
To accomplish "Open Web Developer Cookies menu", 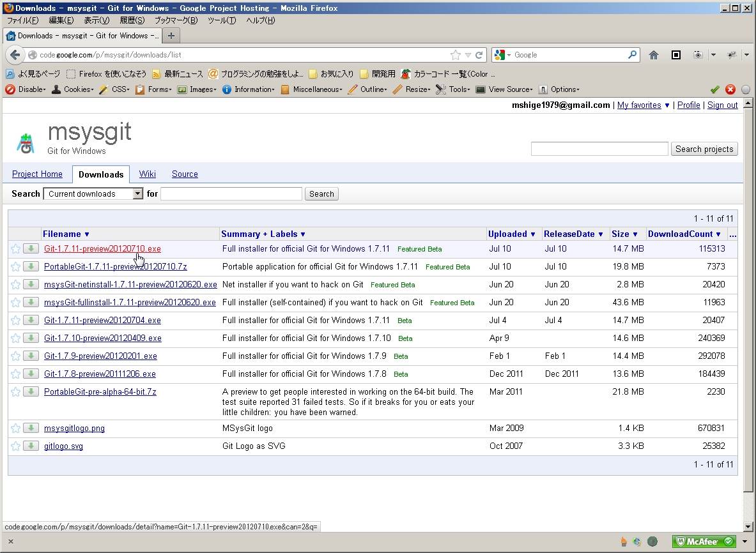I will tap(72, 89).
